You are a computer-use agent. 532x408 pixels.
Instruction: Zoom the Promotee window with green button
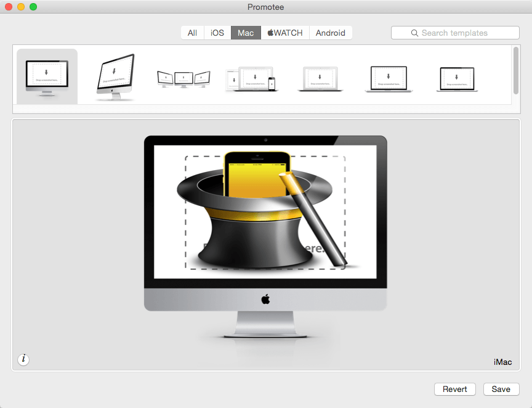coord(33,7)
